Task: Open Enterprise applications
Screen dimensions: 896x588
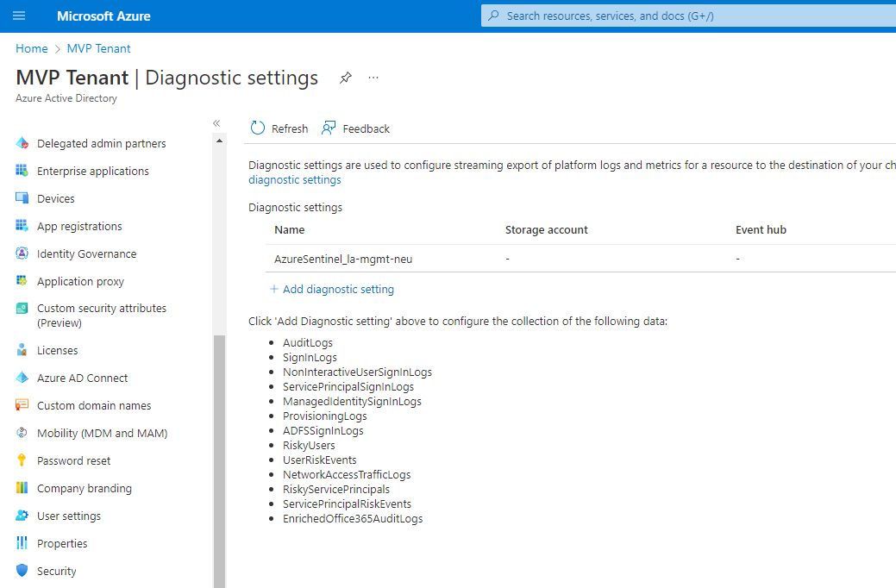Action: [91, 170]
